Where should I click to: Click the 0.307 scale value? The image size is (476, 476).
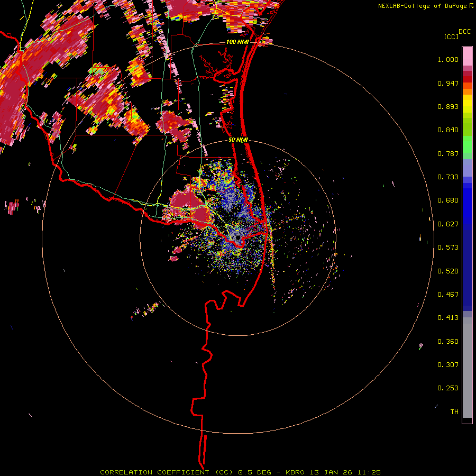coord(448,365)
